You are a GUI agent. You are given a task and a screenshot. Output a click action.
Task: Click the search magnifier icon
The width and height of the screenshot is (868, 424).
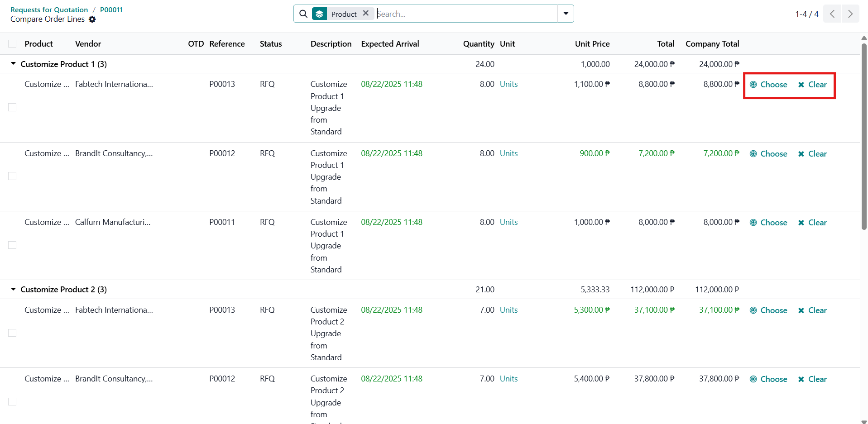coord(303,14)
